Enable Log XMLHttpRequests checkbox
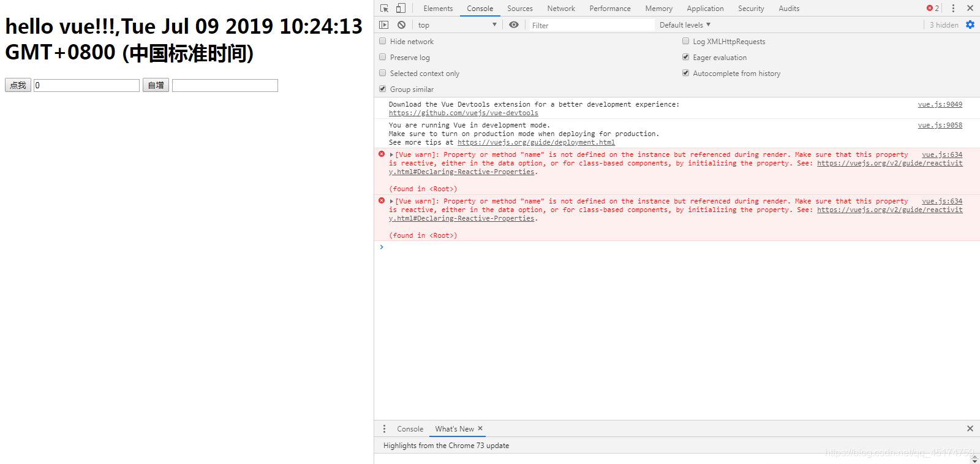The width and height of the screenshot is (980, 464). click(x=686, y=41)
